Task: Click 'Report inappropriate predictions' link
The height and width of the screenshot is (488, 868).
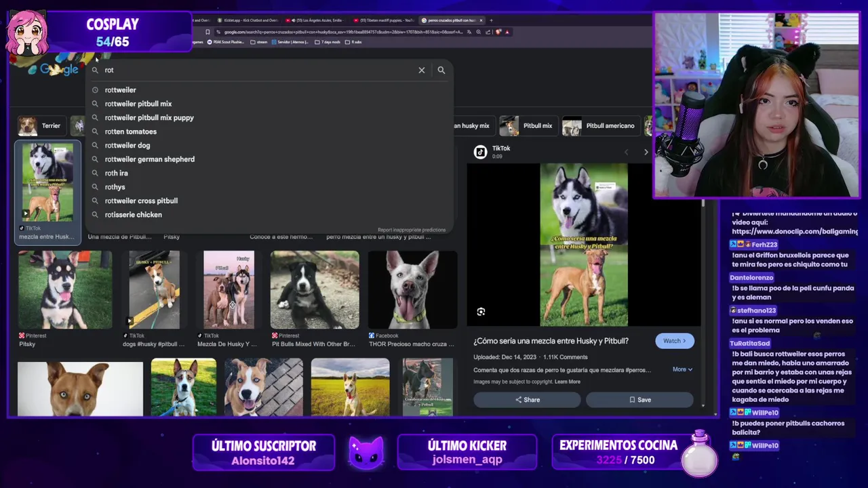Action: (412, 230)
